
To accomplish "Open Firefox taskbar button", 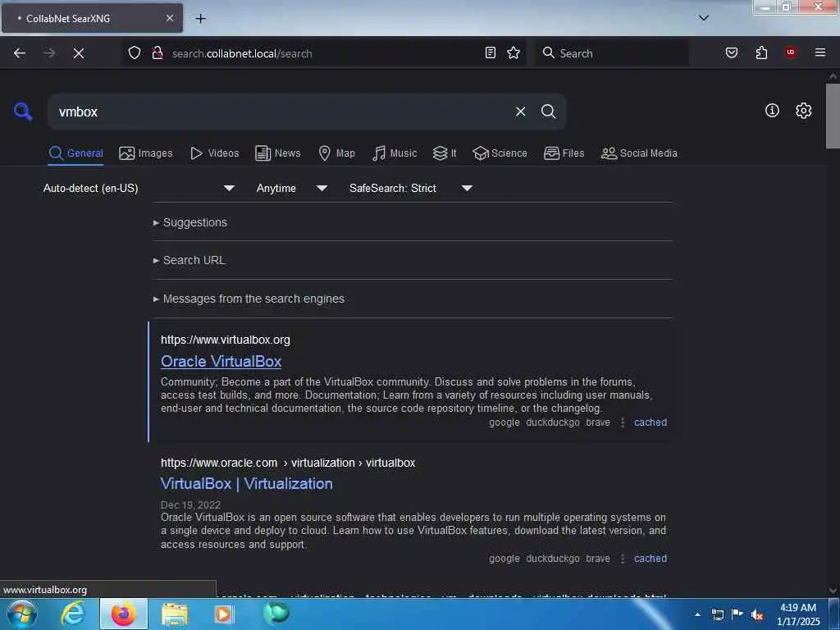I will (x=123, y=614).
